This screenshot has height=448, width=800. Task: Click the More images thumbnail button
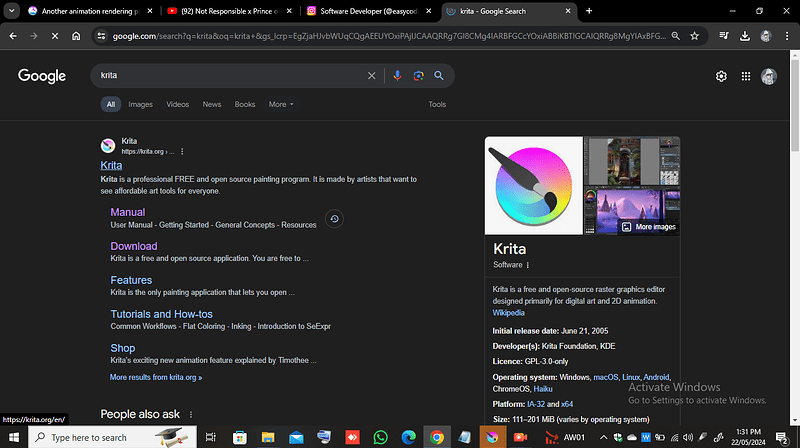pyautogui.click(x=649, y=227)
